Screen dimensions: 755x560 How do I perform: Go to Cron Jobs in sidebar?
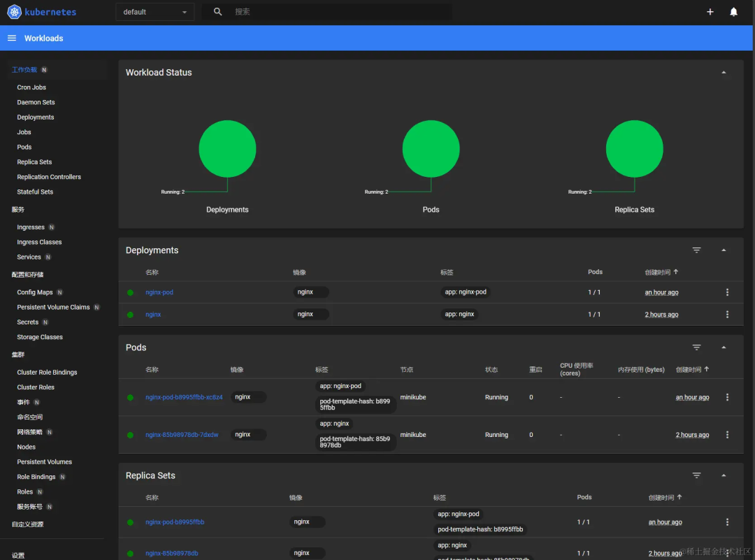point(31,87)
